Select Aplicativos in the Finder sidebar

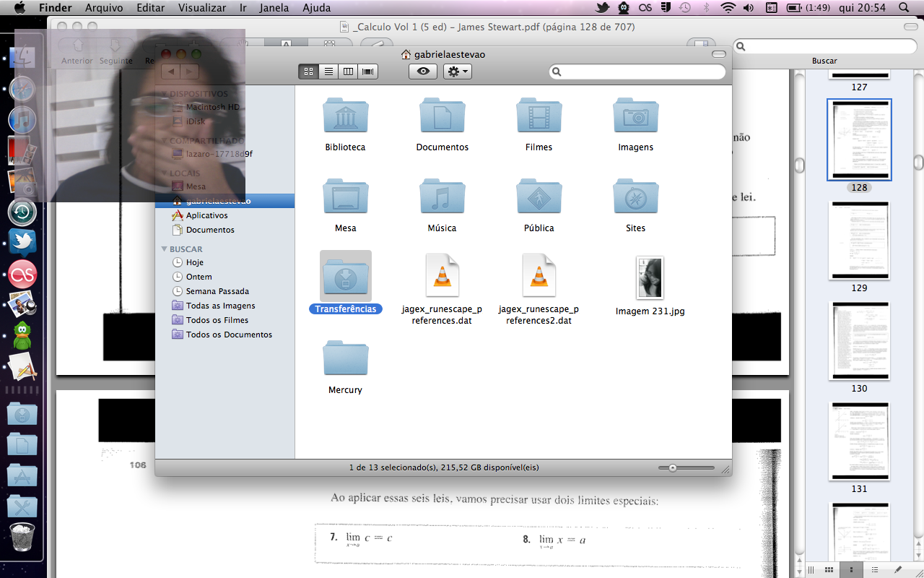tap(225, 215)
